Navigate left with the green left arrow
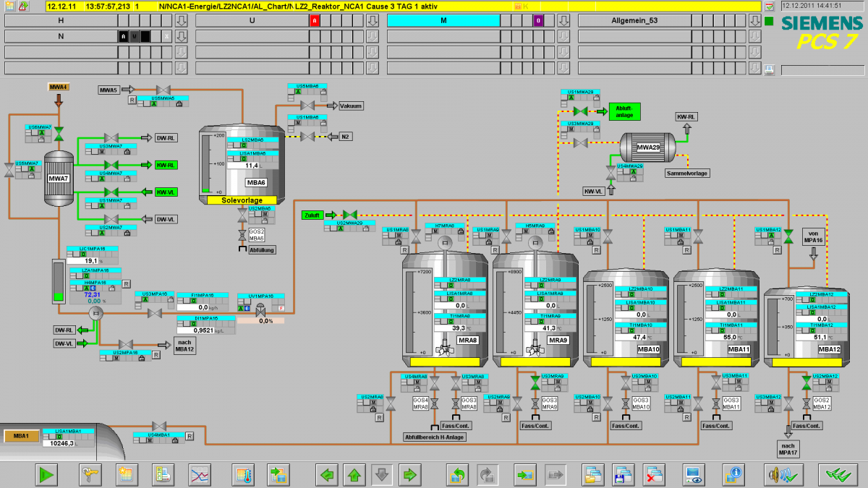Viewport: 868px width, 488px height. click(x=328, y=475)
